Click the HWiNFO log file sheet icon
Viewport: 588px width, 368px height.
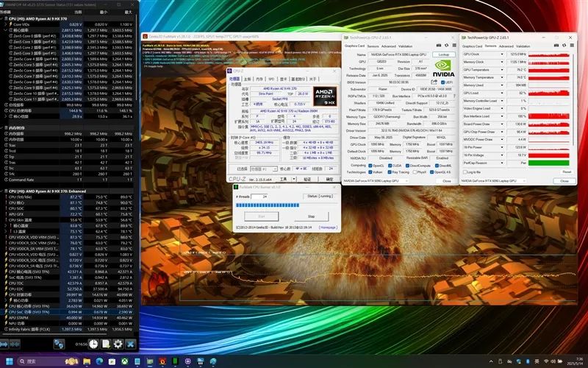click(106, 344)
